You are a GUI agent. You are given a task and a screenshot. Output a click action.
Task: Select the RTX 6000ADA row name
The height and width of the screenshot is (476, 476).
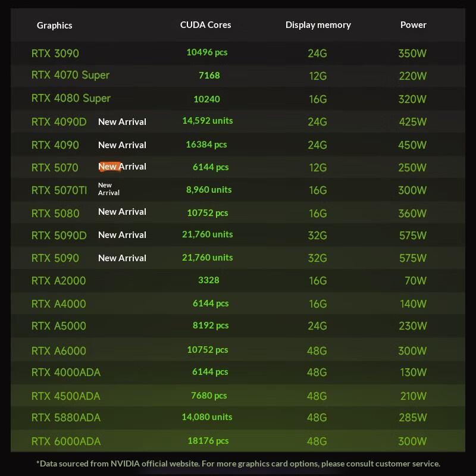[66, 441]
